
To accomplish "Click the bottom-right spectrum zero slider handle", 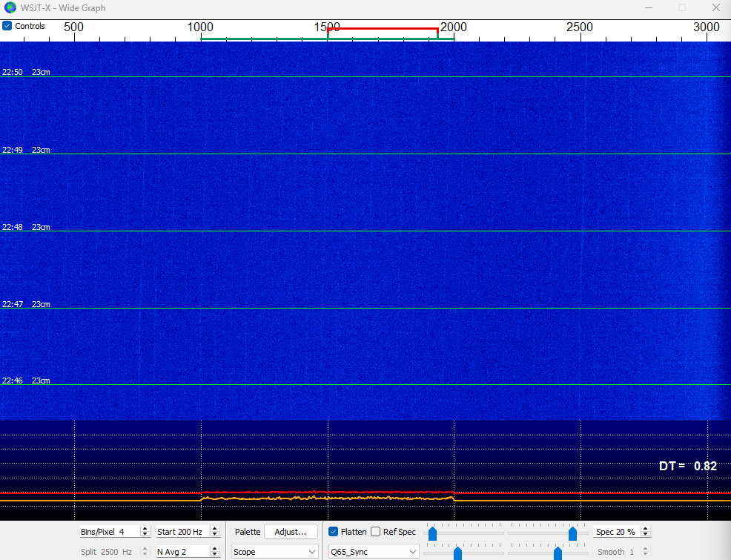I will pyautogui.click(x=558, y=553).
